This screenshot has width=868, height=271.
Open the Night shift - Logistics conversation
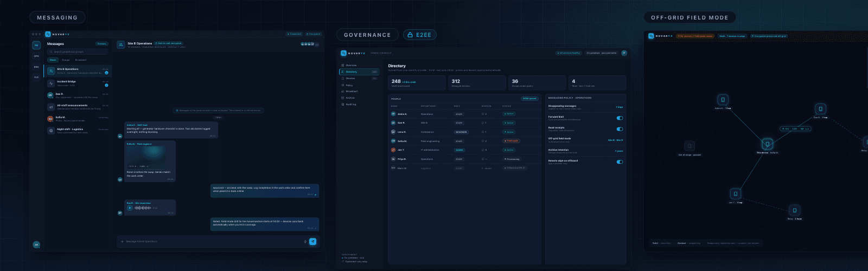click(x=78, y=131)
